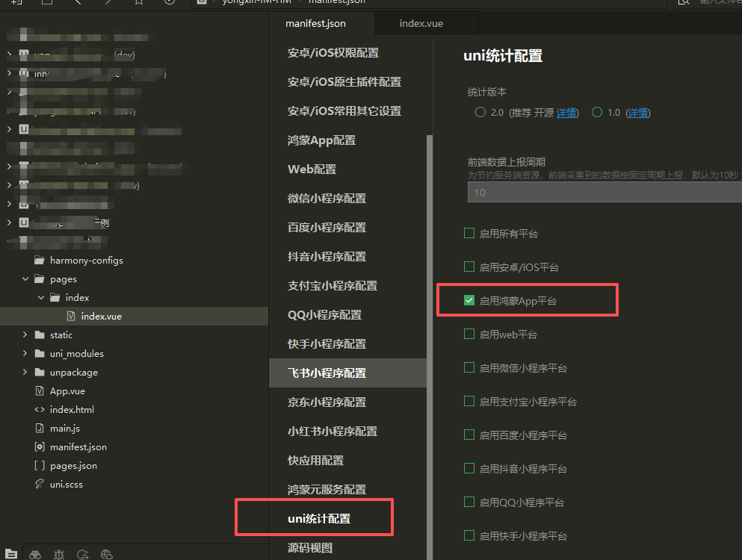Viewport: 742px width, 560px height.
Task: Open the debug bug icon
Action: (59, 555)
